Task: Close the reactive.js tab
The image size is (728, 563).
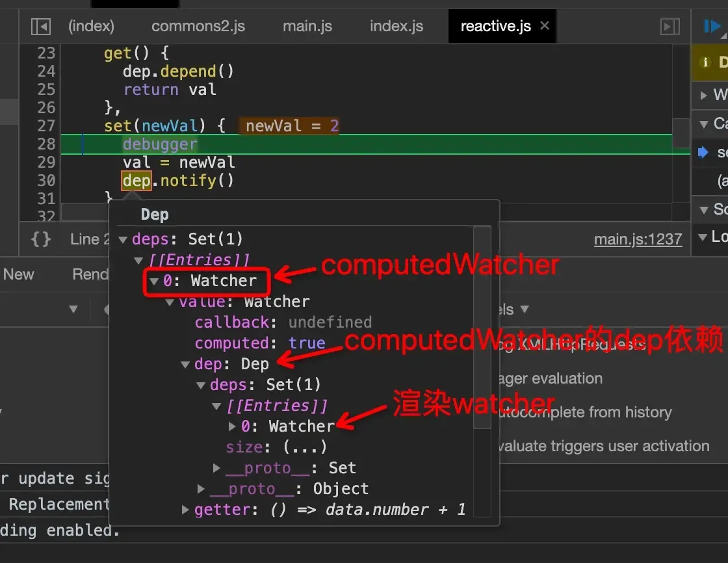Action: (545, 25)
